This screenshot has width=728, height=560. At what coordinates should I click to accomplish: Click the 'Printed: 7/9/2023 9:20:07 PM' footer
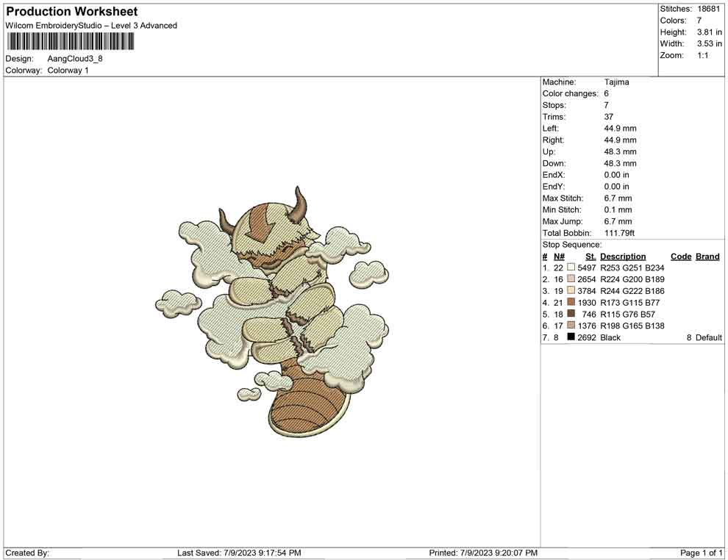483,553
